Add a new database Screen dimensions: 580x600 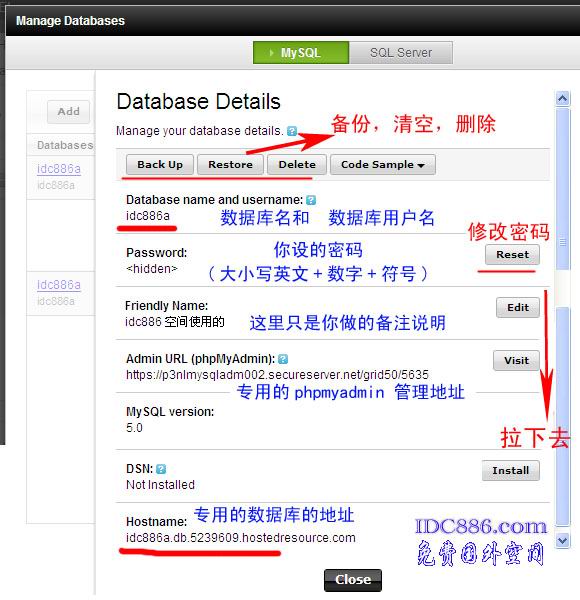(x=68, y=111)
